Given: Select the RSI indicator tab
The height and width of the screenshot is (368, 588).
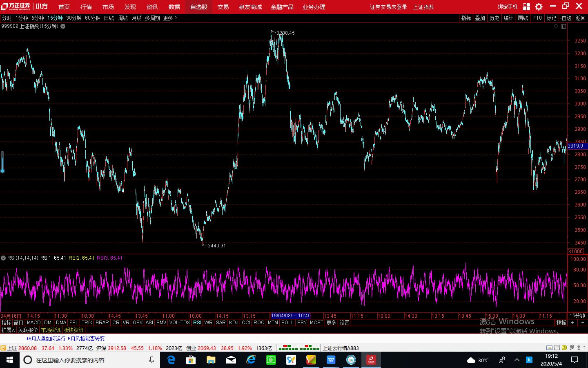Looking at the screenshot, I should pyautogui.click(x=197, y=323).
